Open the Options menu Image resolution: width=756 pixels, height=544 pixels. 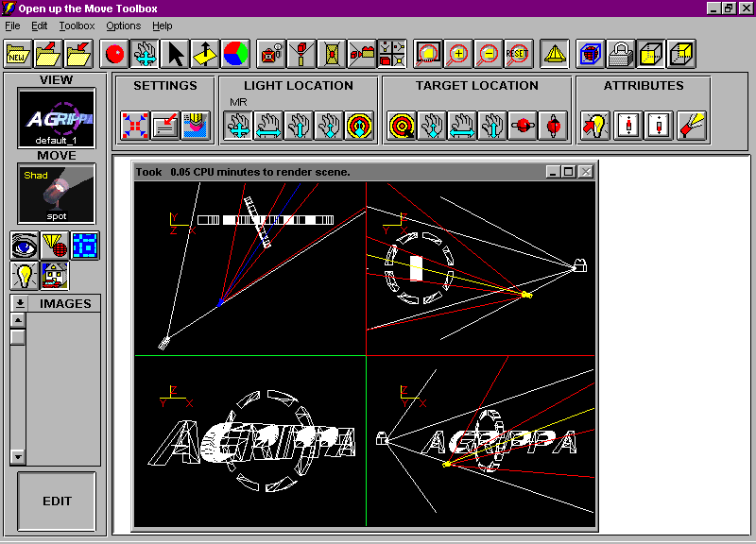(124, 26)
